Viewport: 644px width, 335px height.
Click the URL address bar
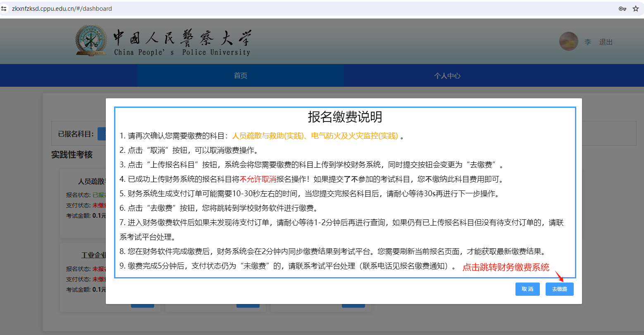pyautogui.click(x=165, y=8)
